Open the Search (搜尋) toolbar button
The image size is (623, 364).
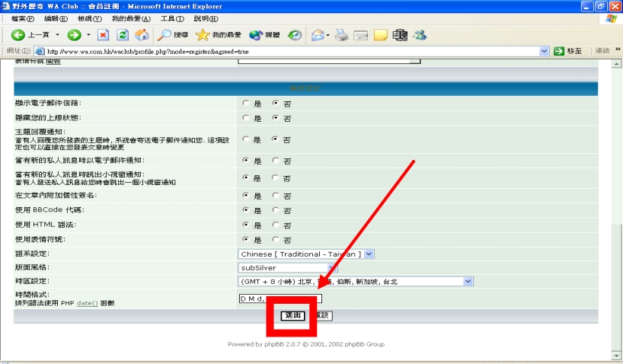pyautogui.click(x=173, y=35)
